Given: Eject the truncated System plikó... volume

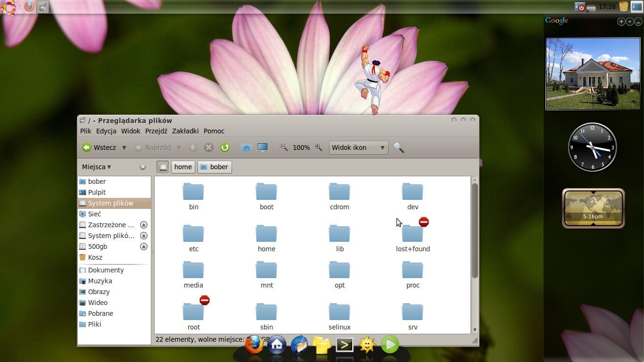Looking at the screenshot, I should click(x=144, y=236).
